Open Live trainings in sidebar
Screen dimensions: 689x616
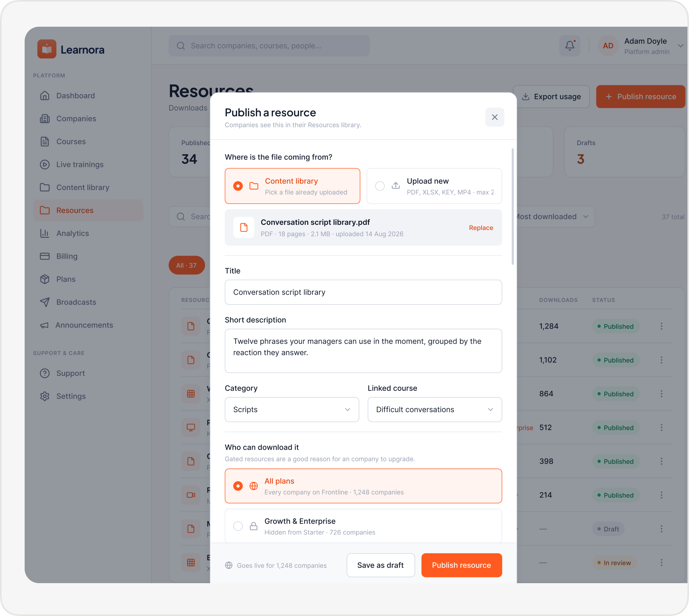pos(88,164)
